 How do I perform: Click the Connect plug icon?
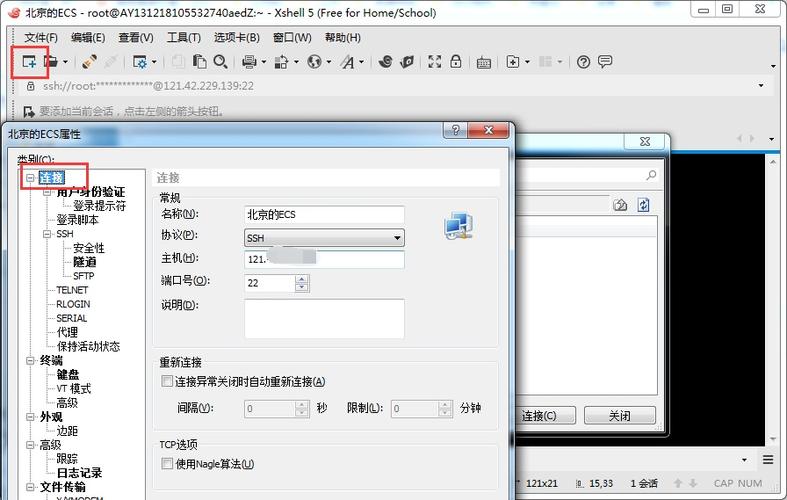tap(90, 62)
